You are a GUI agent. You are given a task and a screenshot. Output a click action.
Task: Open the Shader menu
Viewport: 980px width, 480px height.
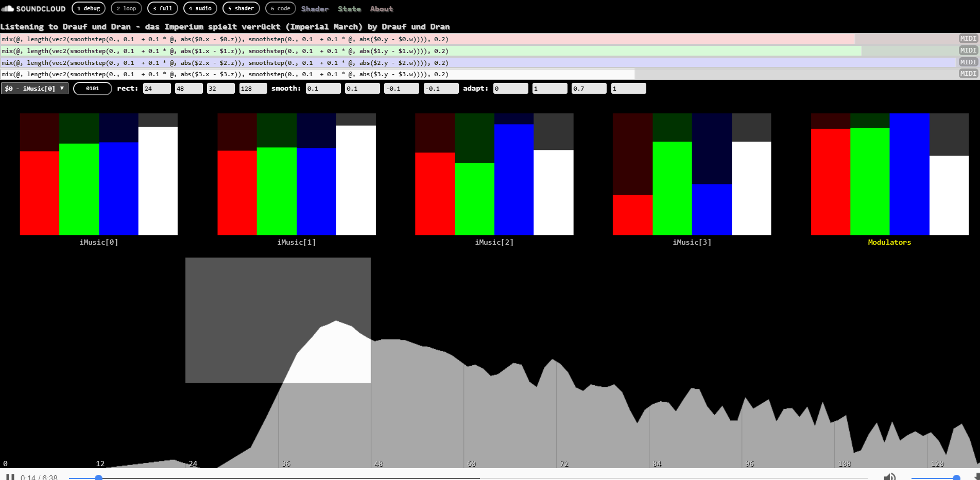pos(315,9)
